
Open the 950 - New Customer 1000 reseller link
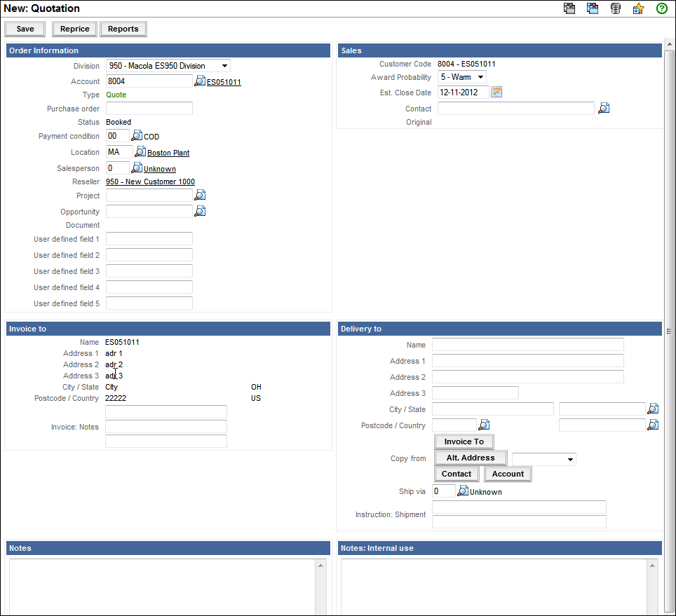[x=150, y=182]
